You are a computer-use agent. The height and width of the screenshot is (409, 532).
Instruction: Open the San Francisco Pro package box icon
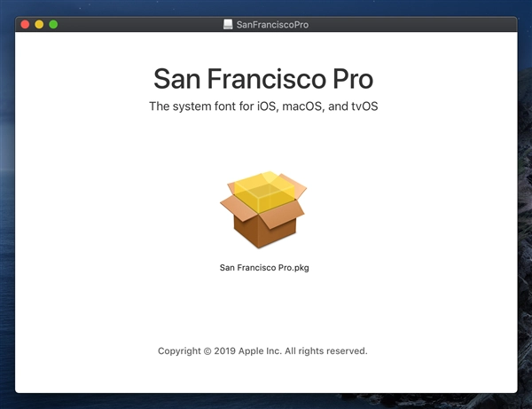coord(263,209)
